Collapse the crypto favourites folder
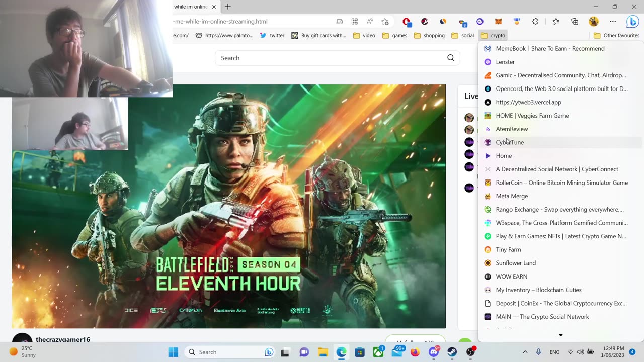The width and height of the screenshot is (644, 362). pos(493,35)
